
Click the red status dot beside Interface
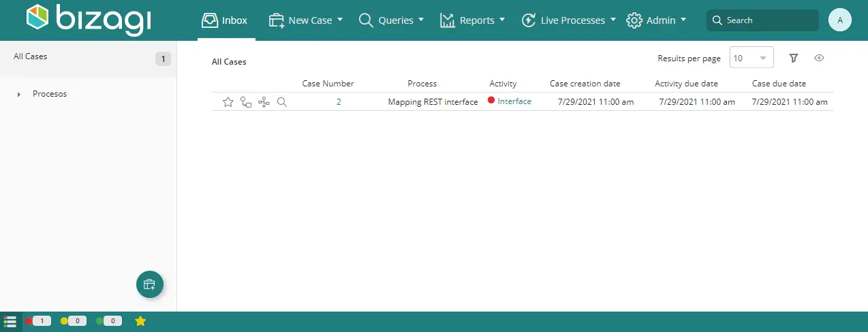pos(491,101)
